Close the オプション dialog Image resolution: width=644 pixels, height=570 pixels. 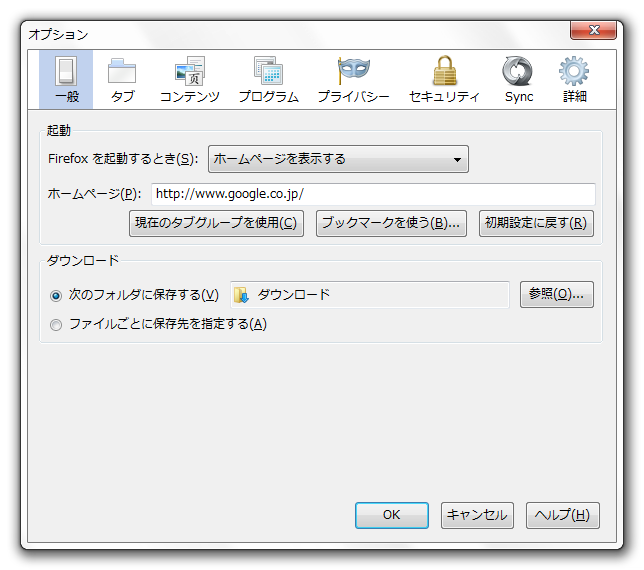[593, 30]
